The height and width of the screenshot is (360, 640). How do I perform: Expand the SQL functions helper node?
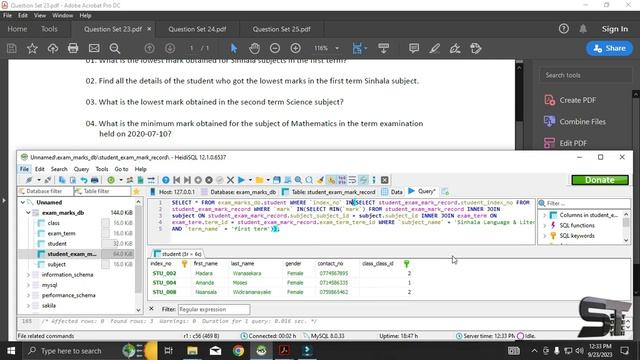(x=544, y=225)
